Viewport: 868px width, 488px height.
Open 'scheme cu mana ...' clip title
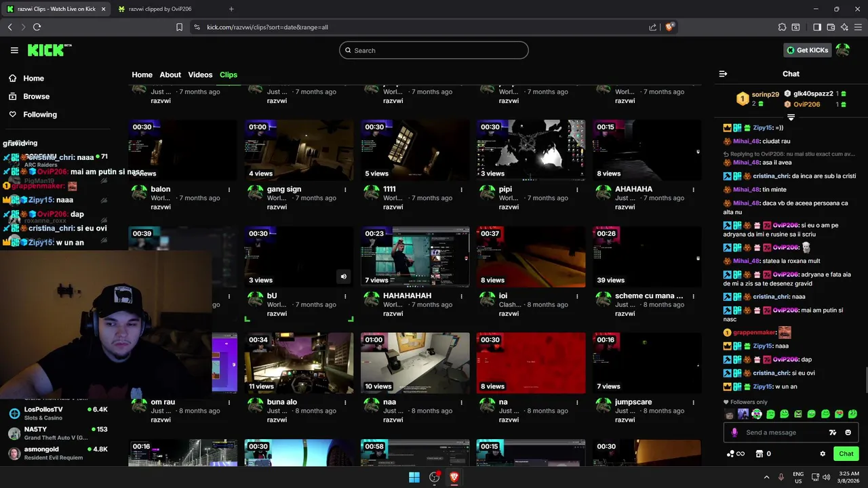(649, 296)
